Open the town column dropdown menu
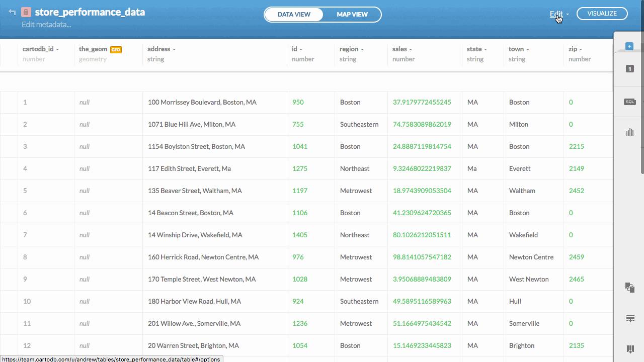This screenshot has height=362, width=644. pyautogui.click(x=528, y=49)
